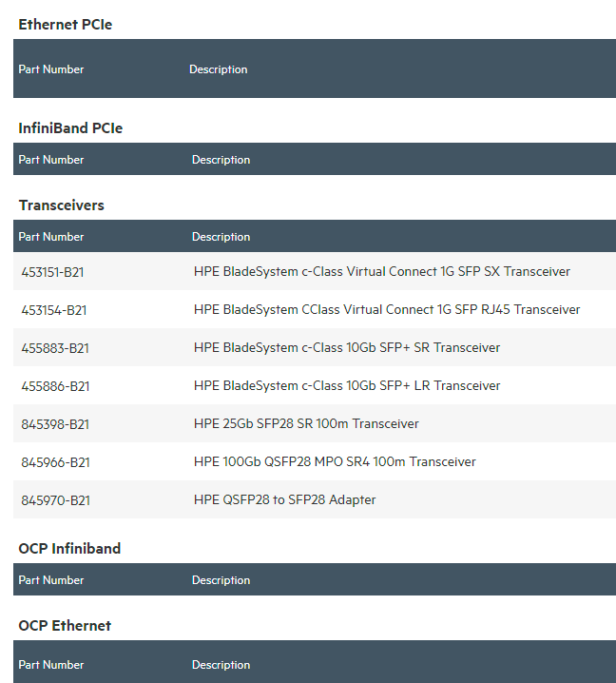Click the 1G SFP RJ45 Transceiver description
616x683 pixels.
(387, 309)
